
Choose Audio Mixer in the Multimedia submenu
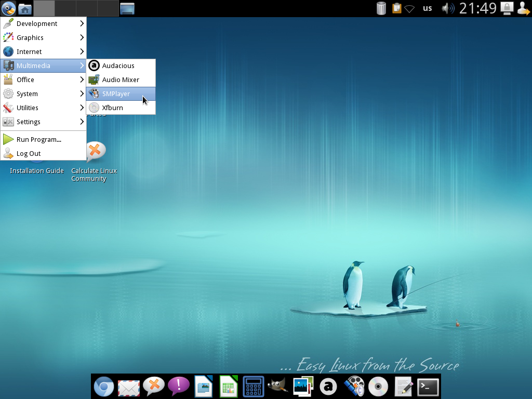pos(121,79)
